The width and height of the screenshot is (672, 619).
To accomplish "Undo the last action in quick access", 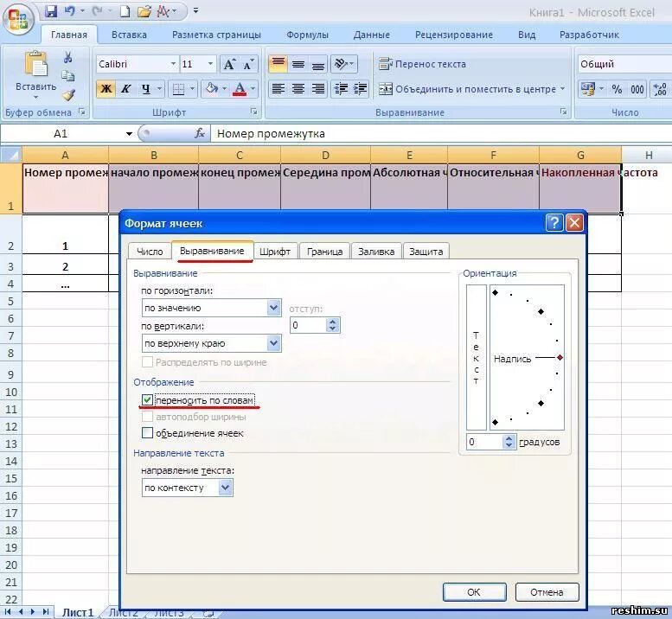I will click(69, 11).
